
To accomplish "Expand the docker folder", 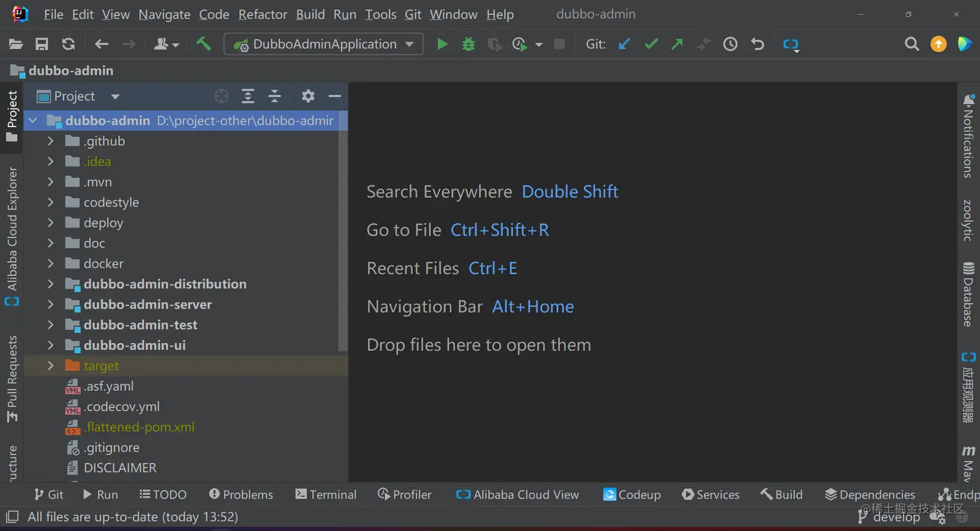I will tap(51, 263).
